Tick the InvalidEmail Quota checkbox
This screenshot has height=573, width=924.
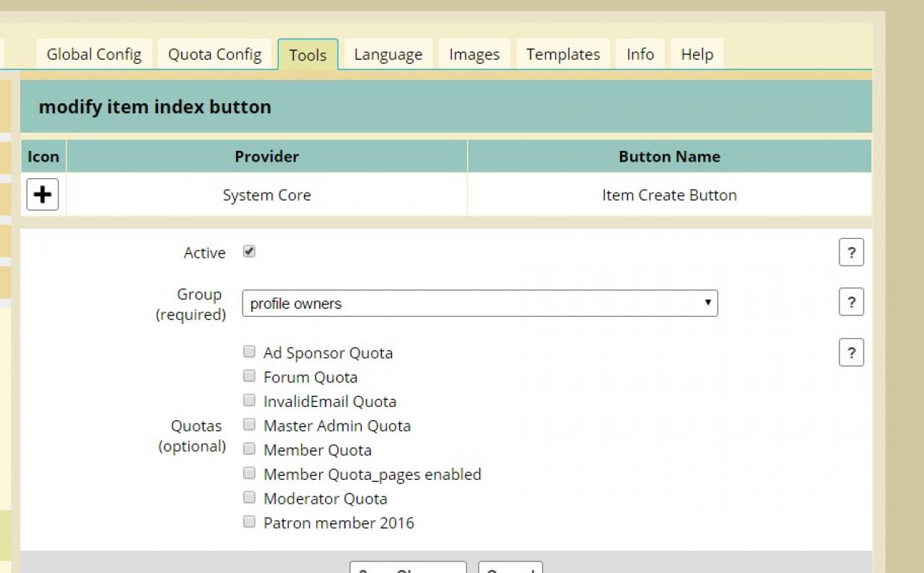249,401
